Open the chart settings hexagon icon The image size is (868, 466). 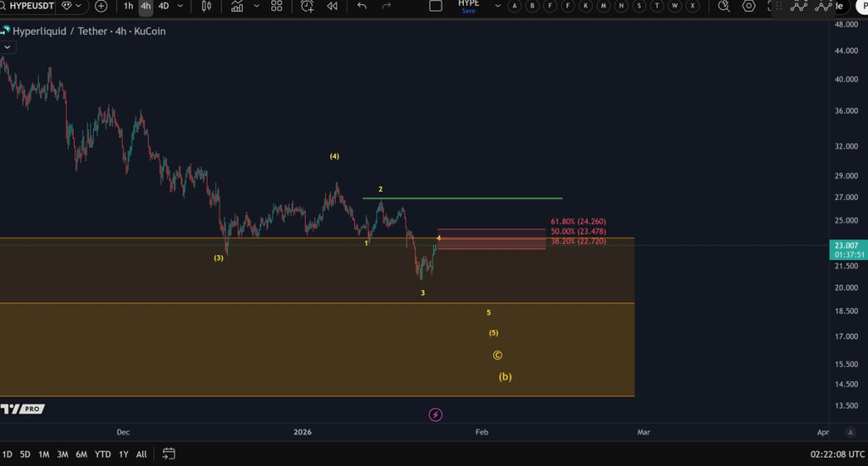click(748, 6)
